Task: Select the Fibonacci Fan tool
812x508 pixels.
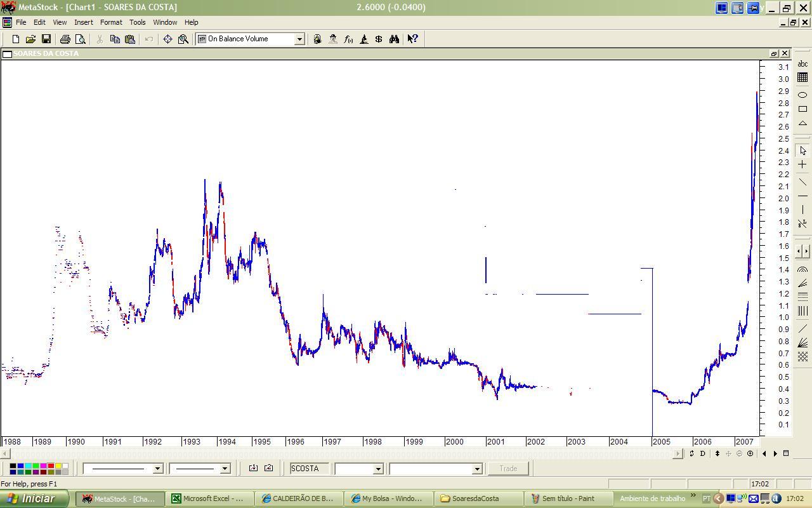Action: [802, 283]
